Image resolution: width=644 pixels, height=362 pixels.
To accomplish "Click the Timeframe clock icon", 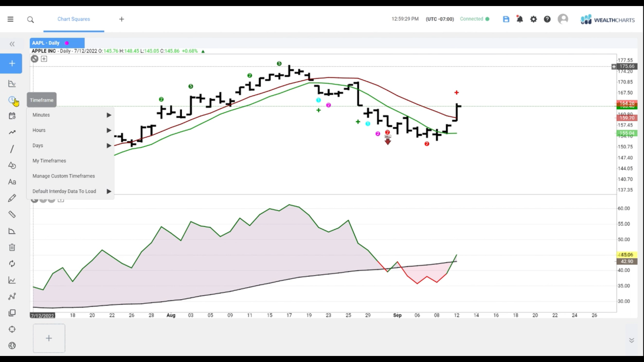I will pos(12,100).
